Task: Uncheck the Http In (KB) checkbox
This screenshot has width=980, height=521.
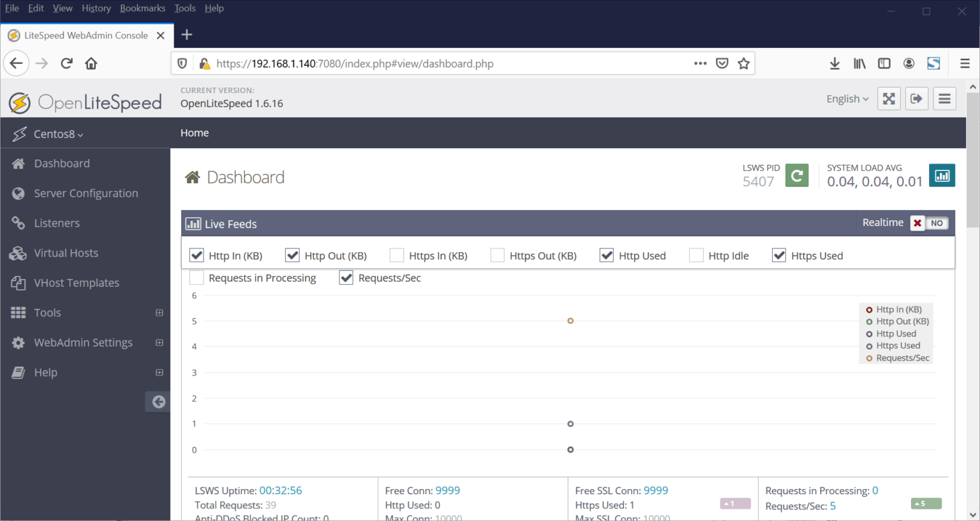Action: tap(197, 255)
